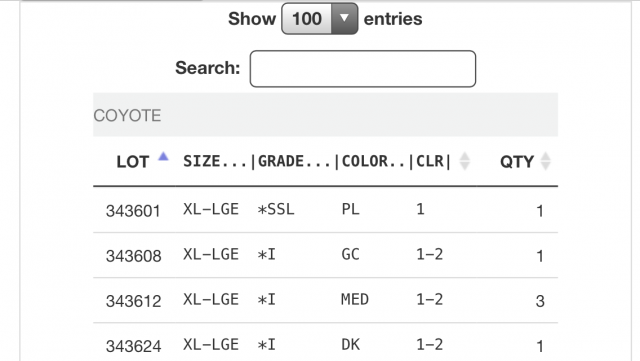Select lot 343601 row

(325, 210)
